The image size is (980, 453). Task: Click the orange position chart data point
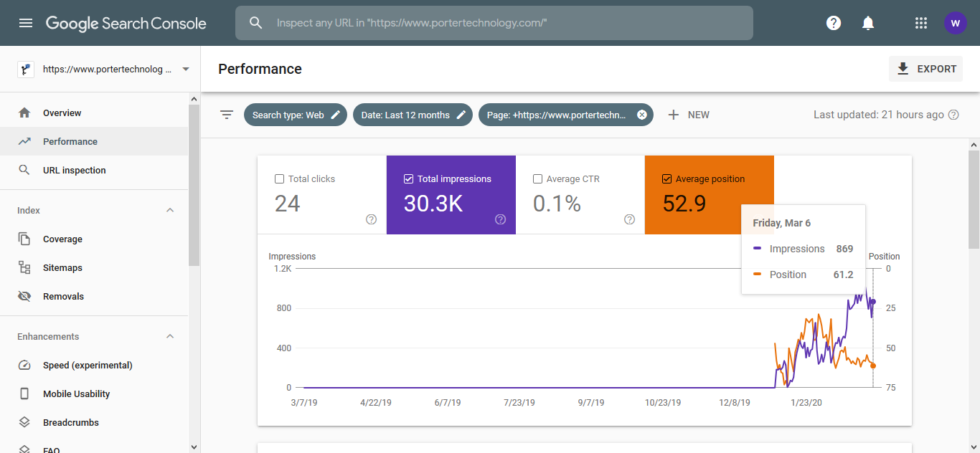pos(873,366)
